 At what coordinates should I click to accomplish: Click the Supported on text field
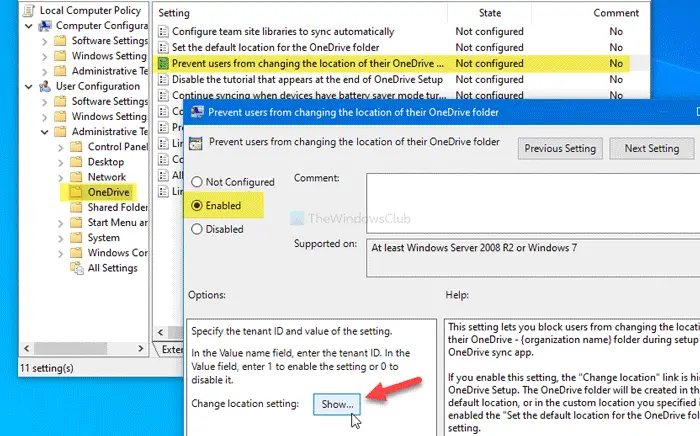[533, 258]
